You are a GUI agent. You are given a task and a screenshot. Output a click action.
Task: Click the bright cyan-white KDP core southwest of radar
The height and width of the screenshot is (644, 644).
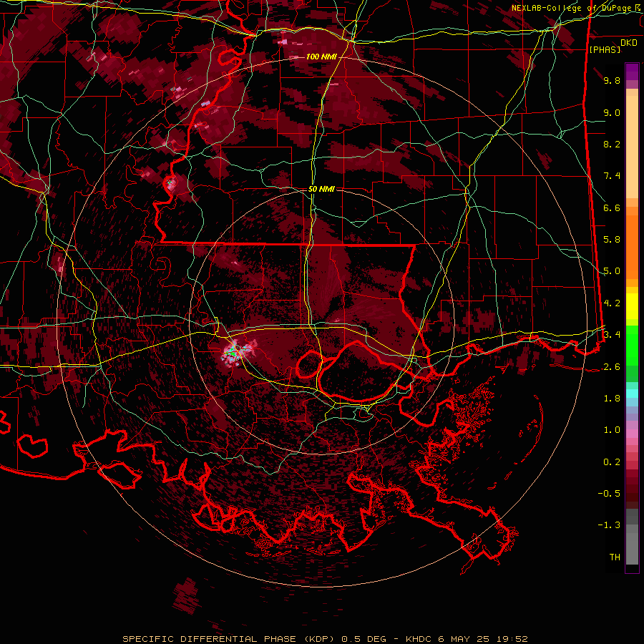tap(231, 351)
